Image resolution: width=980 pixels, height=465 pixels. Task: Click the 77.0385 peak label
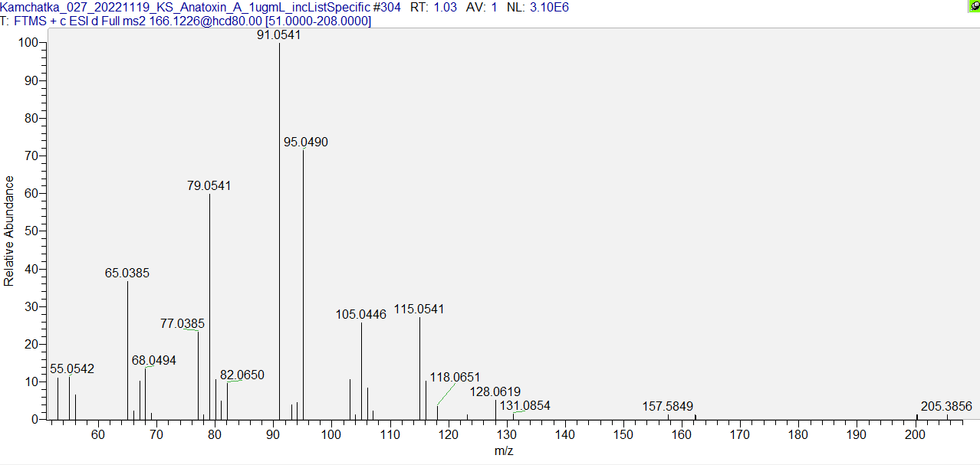(x=183, y=324)
